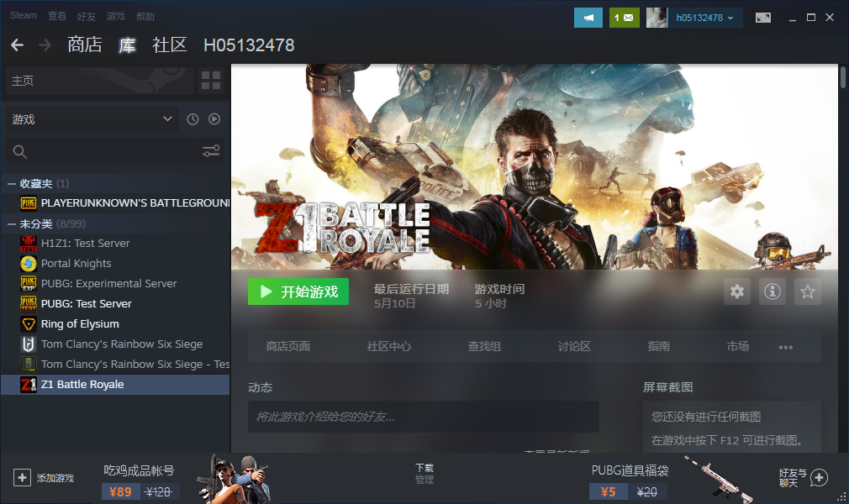Switch library to grid collections view
849x504 pixels.
point(211,81)
